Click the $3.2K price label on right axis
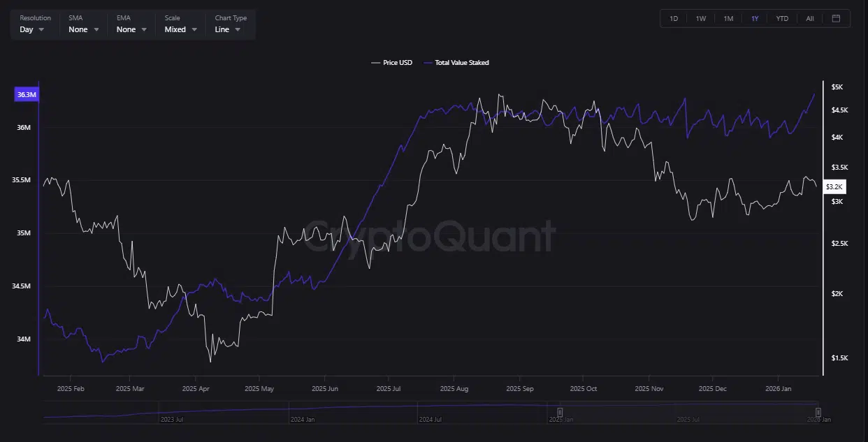The height and width of the screenshot is (442, 868). click(x=834, y=187)
